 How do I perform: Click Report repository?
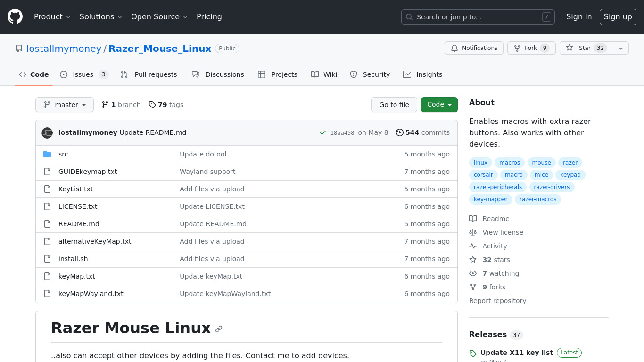(497, 301)
